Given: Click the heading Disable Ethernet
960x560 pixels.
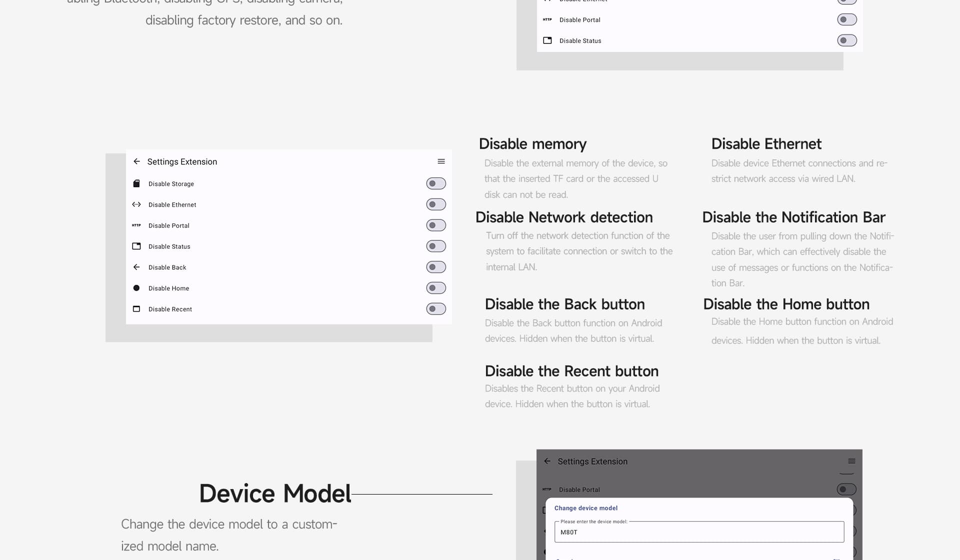Looking at the screenshot, I should click(x=766, y=144).
